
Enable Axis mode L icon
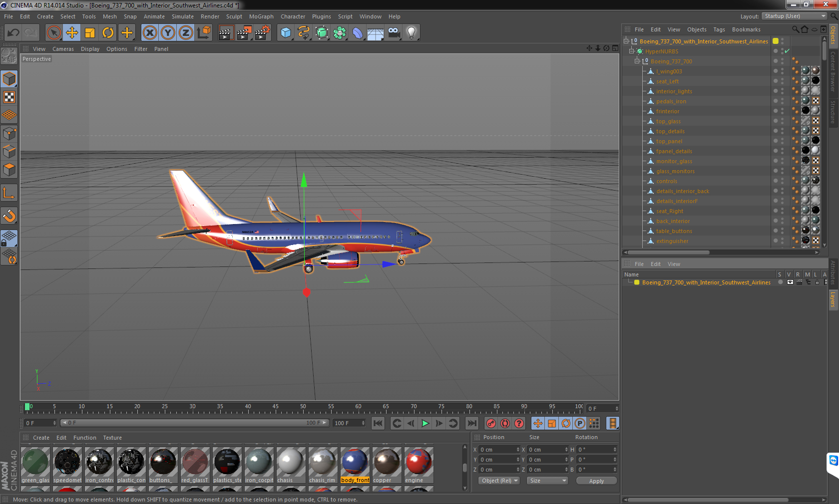click(9, 193)
